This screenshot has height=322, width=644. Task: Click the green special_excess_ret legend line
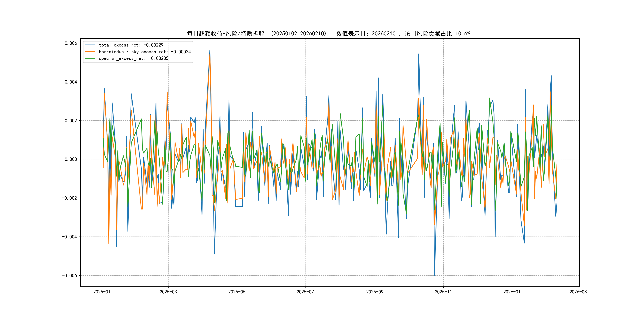coord(90,58)
